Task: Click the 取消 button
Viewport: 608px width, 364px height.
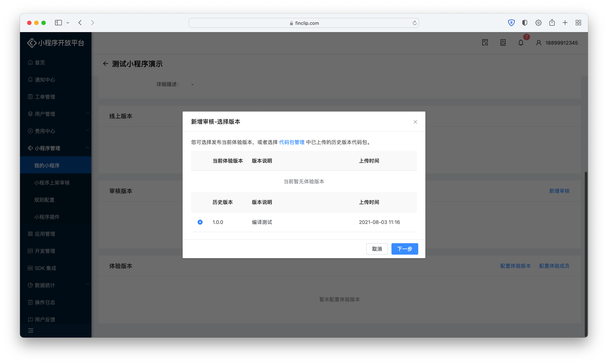Action: (377, 249)
